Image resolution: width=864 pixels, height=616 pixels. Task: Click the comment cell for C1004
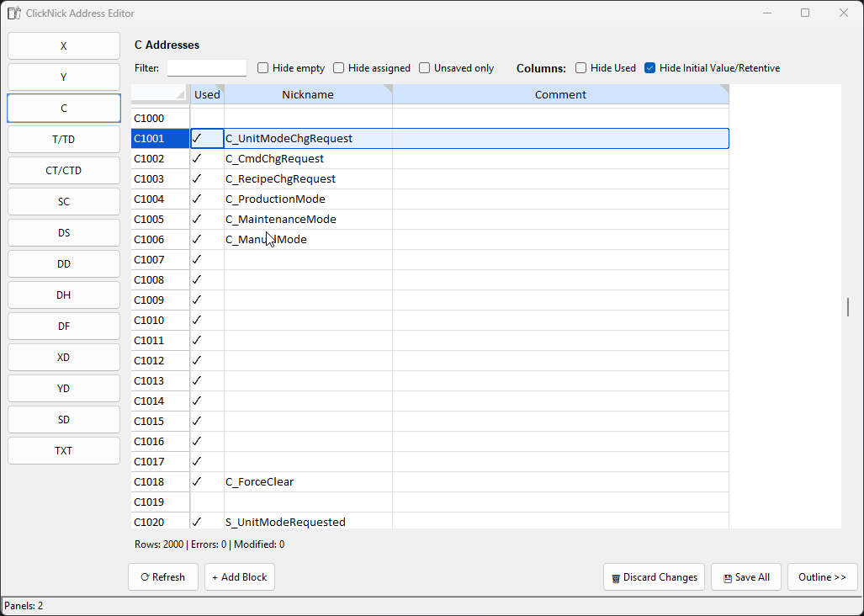click(x=560, y=199)
